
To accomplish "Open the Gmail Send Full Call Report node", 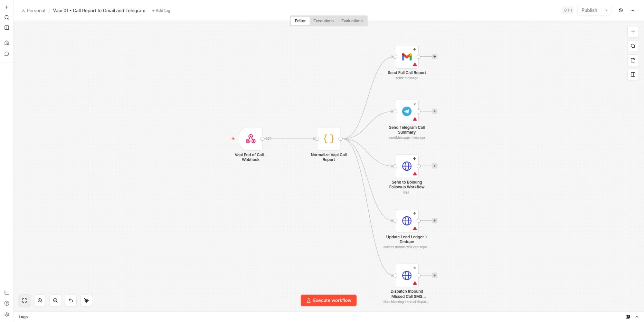I will coord(407,57).
